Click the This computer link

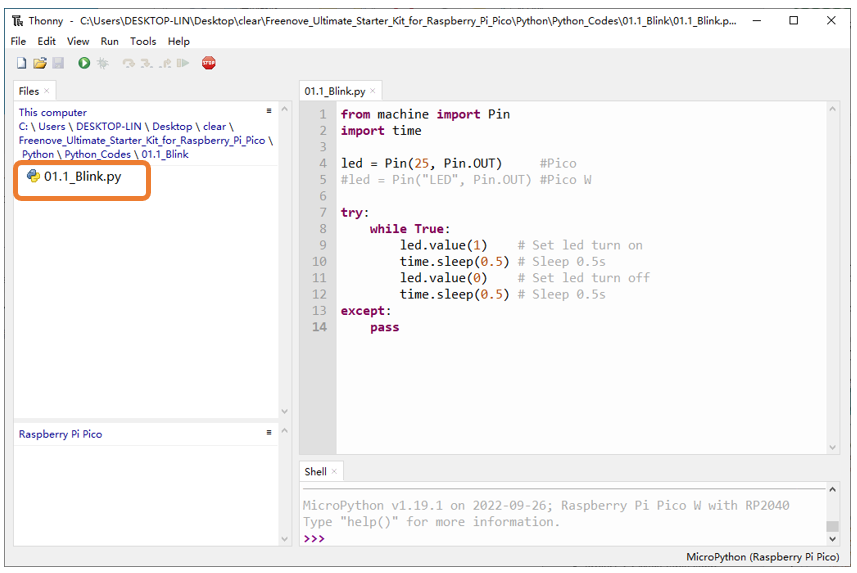coord(52,113)
